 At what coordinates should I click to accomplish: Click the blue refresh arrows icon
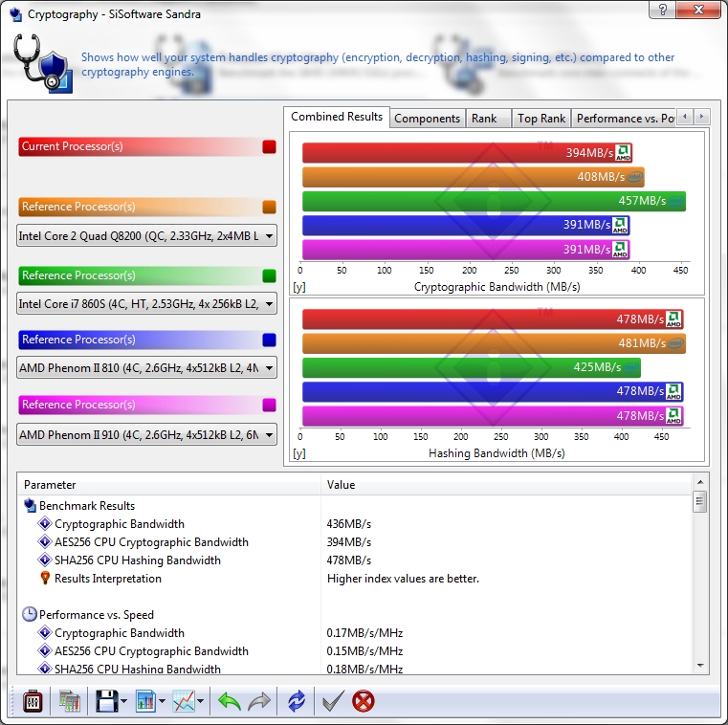pos(297,701)
